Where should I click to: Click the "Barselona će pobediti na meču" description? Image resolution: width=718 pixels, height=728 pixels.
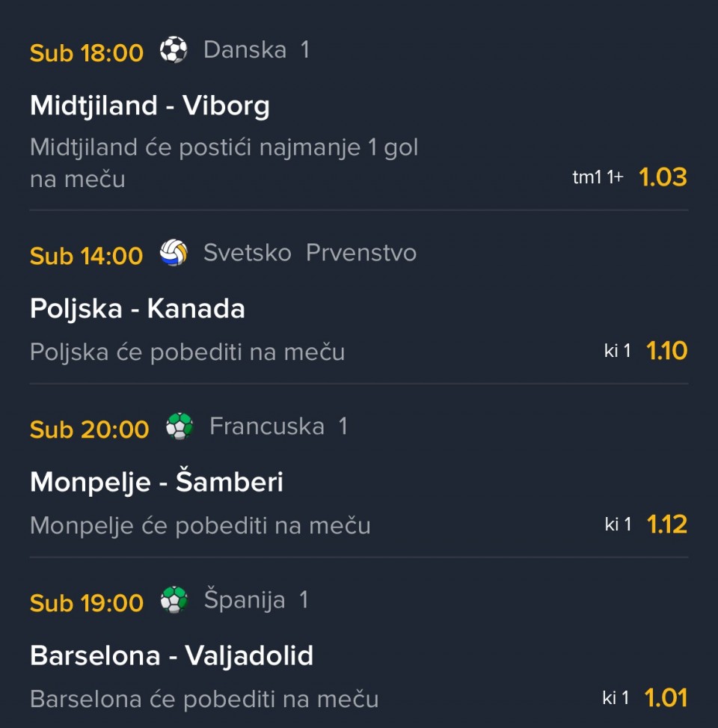click(204, 699)
